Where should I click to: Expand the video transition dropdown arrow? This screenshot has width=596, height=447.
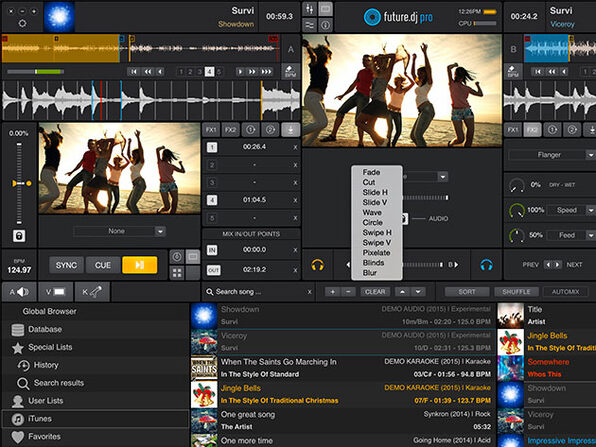442,177
